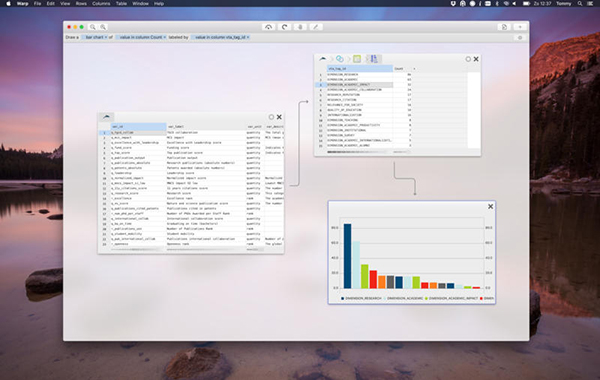Open the Columns menu
This screenshot has width=600, height=380.
click(101, 3)
